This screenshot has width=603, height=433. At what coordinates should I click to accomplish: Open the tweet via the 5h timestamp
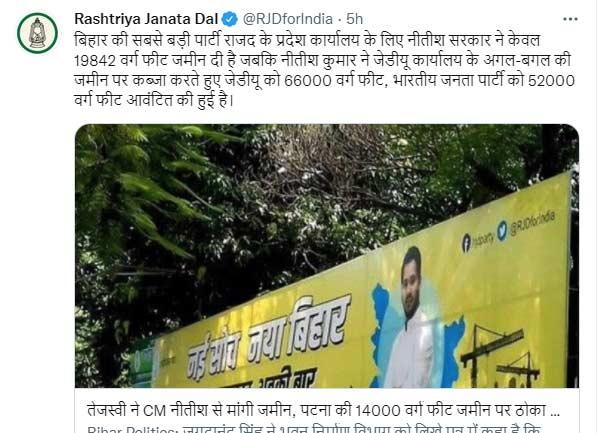354,19
